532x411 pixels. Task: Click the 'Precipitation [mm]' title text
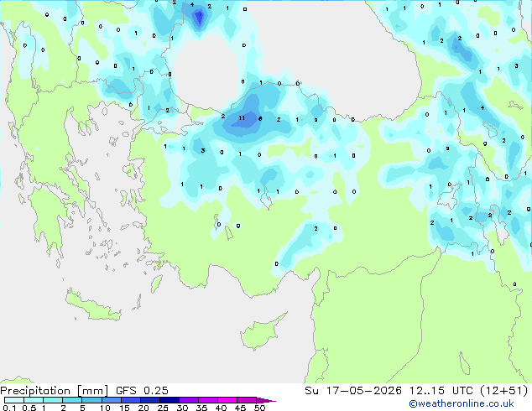(x=55, y=391)
